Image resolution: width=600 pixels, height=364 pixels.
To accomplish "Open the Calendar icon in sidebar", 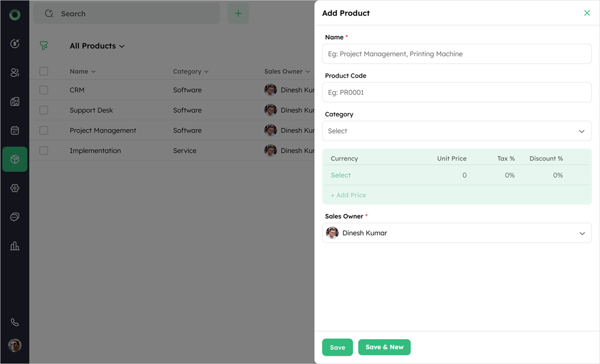I will tap(15, 130).
